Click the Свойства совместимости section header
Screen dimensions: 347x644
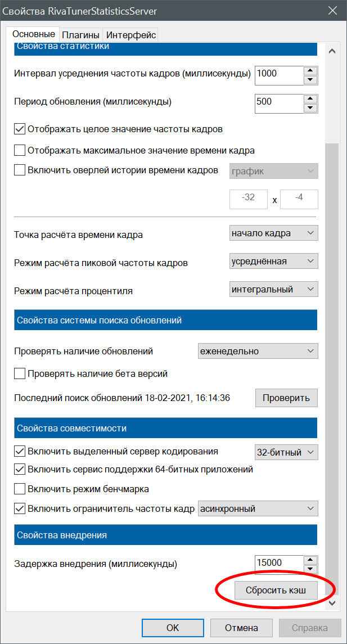coord(166,429)
